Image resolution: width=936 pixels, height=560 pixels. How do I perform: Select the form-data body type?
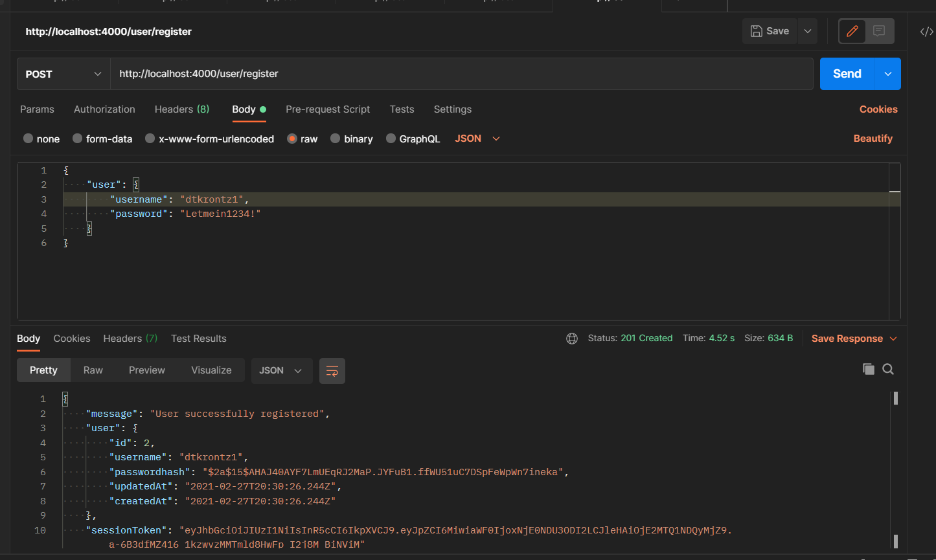[x=102, y=139]
